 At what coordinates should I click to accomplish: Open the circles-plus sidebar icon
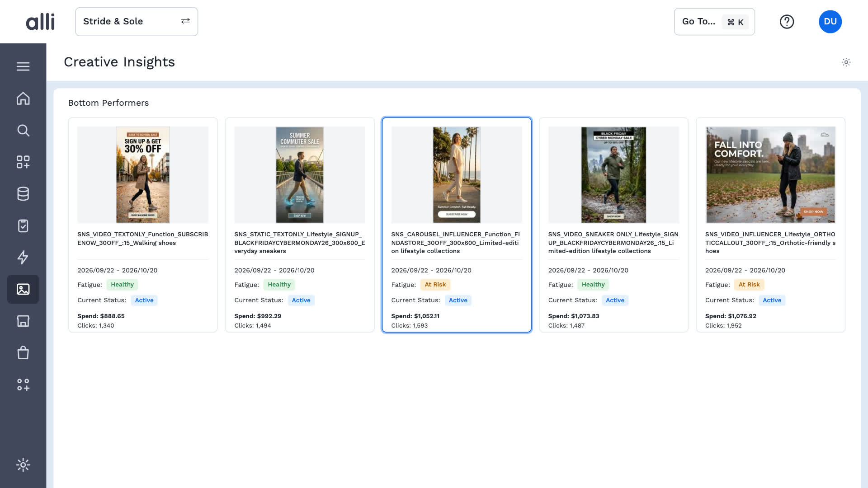(x=23, y=385)
